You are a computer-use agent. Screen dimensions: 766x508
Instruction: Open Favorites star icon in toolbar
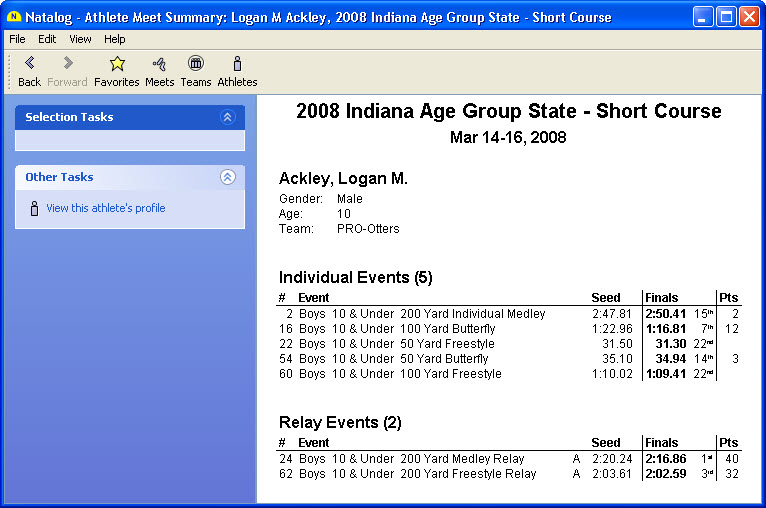117,64
